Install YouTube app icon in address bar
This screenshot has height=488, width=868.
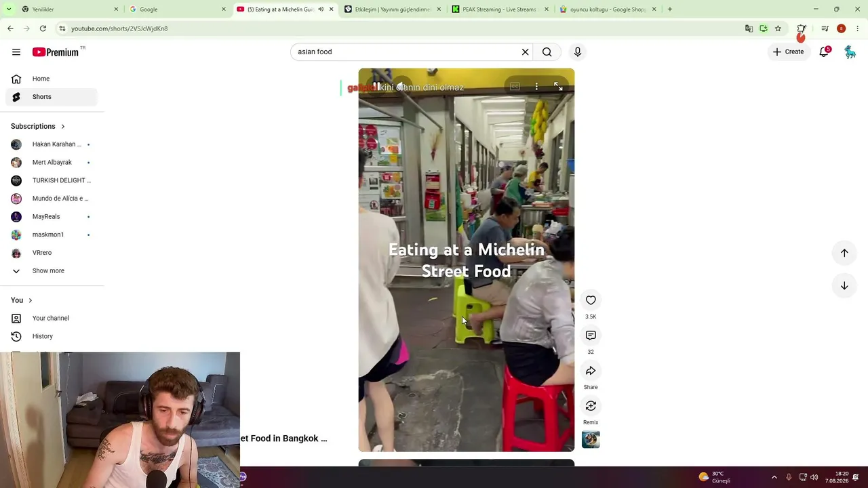[764, 28]
